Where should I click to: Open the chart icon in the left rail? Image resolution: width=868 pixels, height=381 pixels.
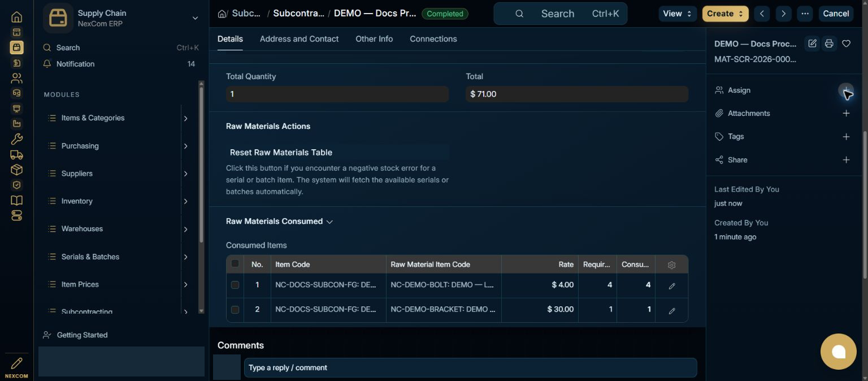tap(16, 124)
